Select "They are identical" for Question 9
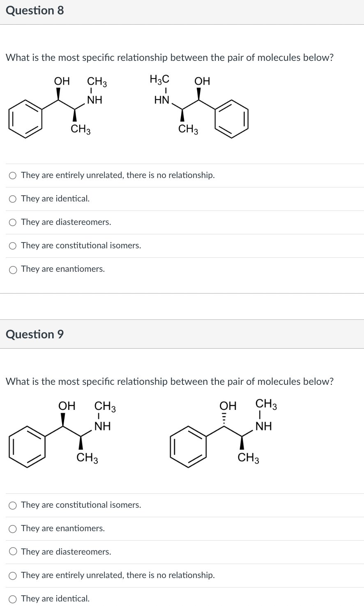This screenshot has height=606, width=364. (13, 599)
